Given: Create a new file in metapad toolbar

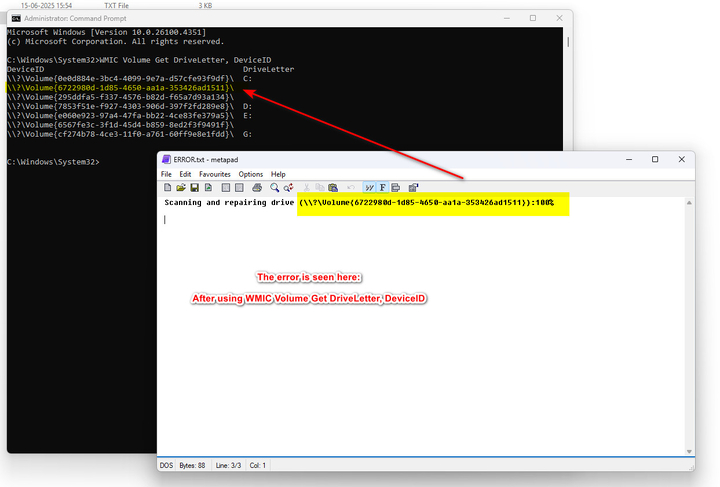Looking at the screenshot, I should [x=168, y=187].
